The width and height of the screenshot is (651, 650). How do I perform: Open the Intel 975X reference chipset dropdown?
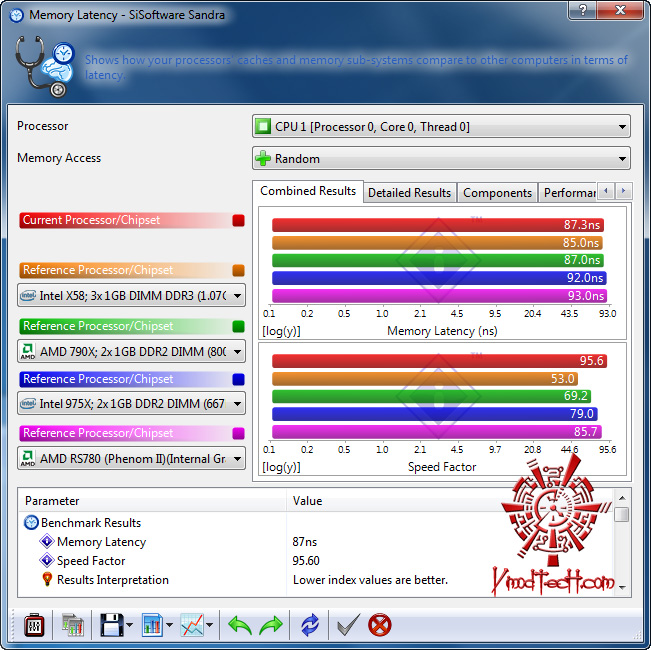[x=131, y=403]
